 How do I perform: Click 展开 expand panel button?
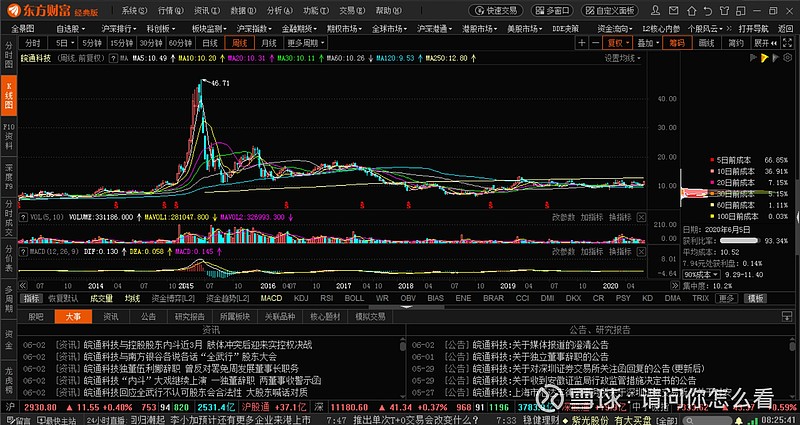click(x=765, y=43)
